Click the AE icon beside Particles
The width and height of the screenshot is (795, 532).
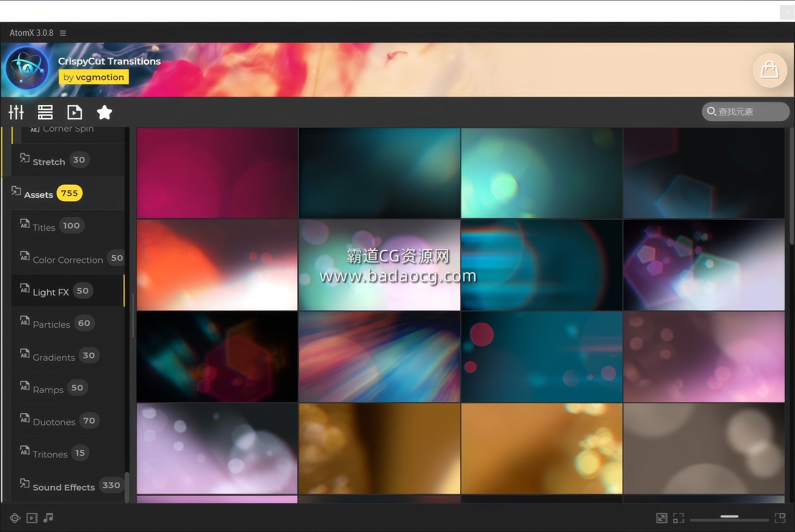pyautogui.click(x=25, y=321)
